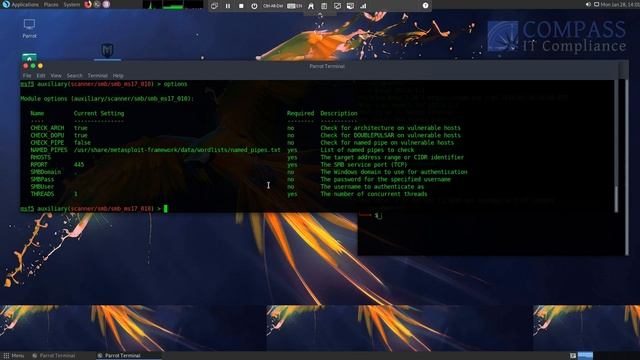This screenshot has height=360, width=640.
Task: Click the CHECK_PIPE option name
Action: [x=47, y=142]
